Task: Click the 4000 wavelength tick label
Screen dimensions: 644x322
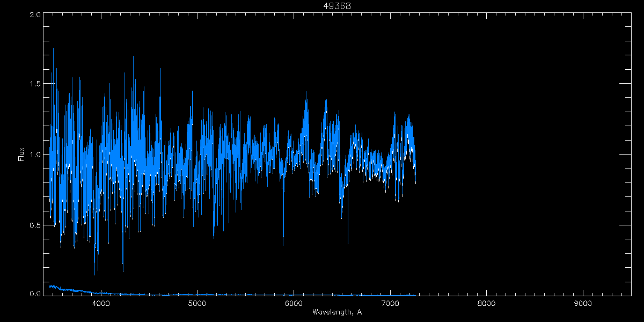Action: tap(101, 302)
